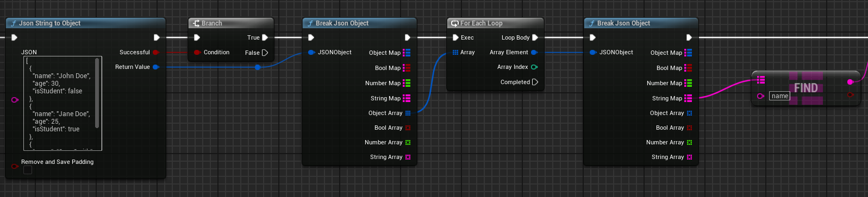The width and height of the screenshot is (868, 197).
Task: Click the For Each Loop Array input pin
Action: pyautogui.click(x=455, y=52)
